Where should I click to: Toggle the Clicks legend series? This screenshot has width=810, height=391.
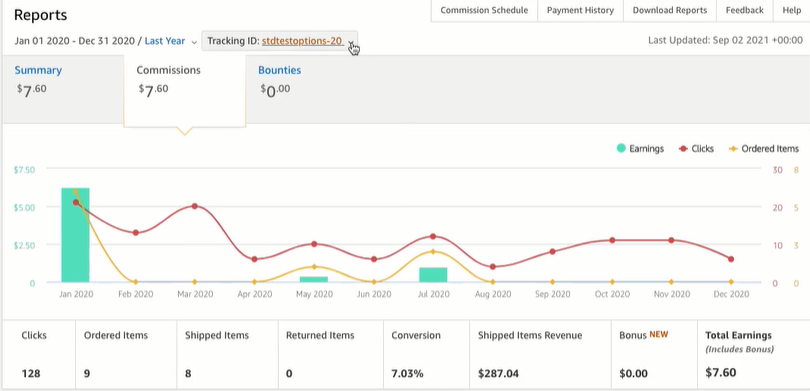696,149
